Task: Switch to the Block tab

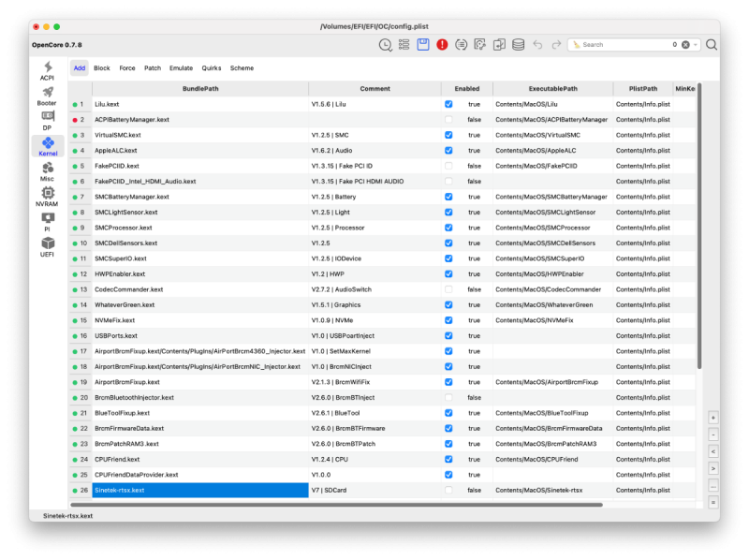Action: tap(102, 68)
